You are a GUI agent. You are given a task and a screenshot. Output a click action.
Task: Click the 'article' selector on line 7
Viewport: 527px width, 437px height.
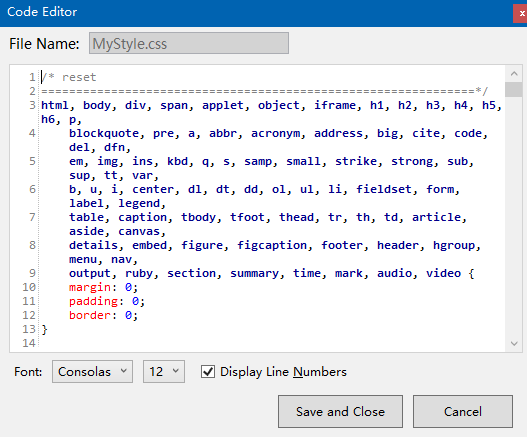437,217
